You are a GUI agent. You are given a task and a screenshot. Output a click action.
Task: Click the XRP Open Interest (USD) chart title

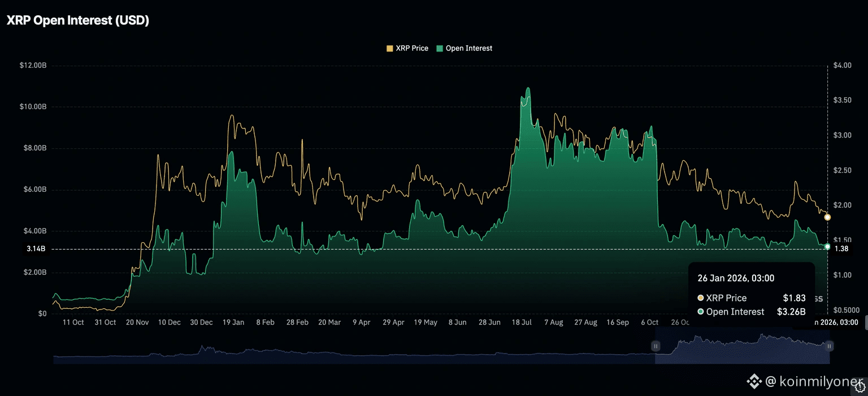coord(77,20)
